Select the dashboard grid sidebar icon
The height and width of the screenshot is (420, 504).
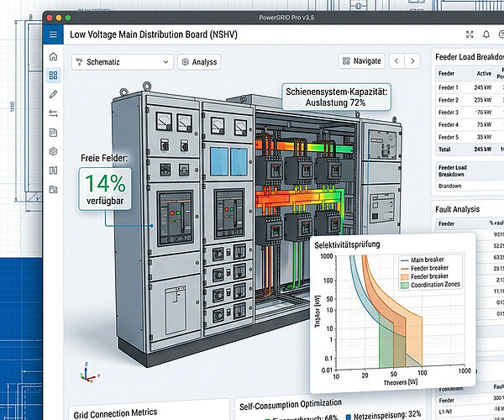(x=54, y=76)
